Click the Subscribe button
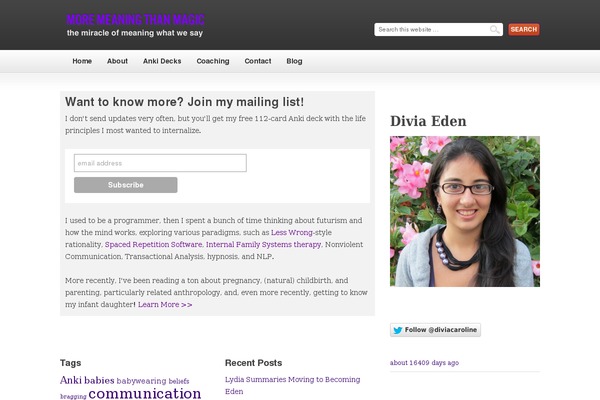This screenshot has width=600, height=400. click(x=126, y=185)
